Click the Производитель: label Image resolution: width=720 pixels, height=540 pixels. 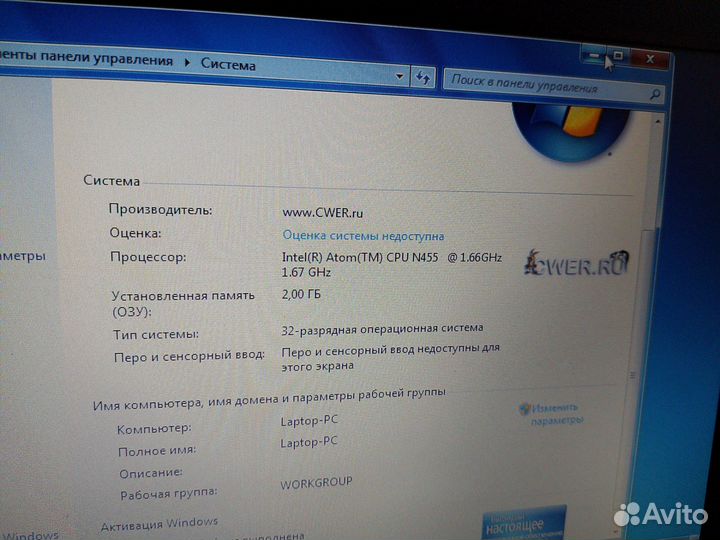click(x=161, y=209)
